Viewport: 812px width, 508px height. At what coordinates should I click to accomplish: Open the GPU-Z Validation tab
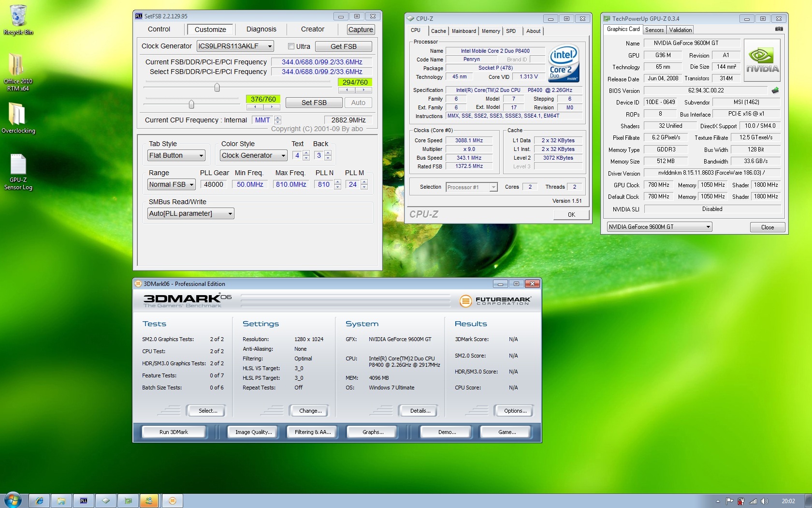tap(681, 30)
